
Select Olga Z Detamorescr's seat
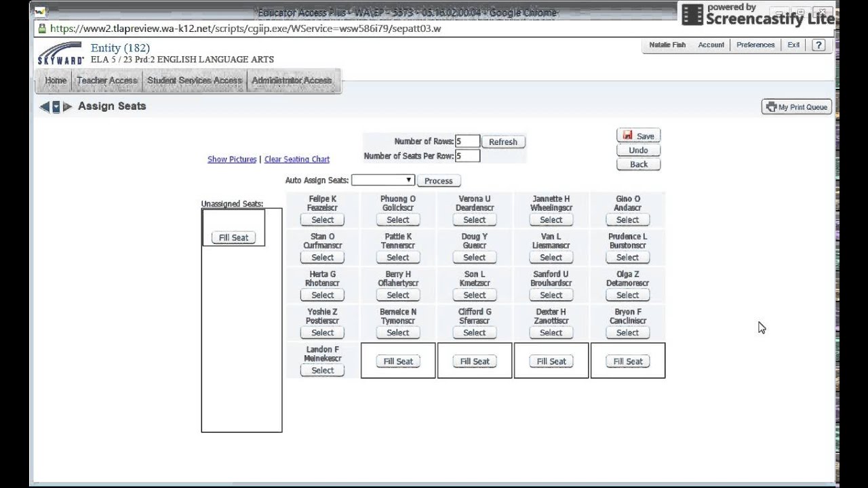click(628, 296)
